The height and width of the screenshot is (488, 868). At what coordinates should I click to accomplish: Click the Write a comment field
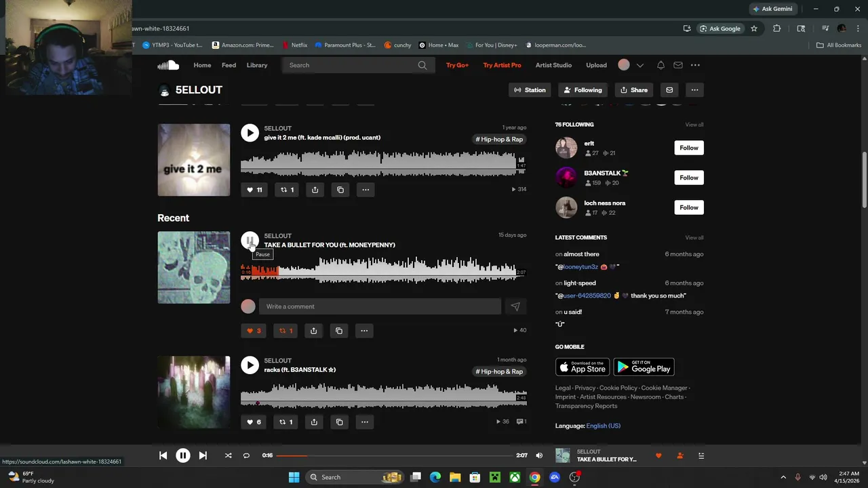coord(380,306)
